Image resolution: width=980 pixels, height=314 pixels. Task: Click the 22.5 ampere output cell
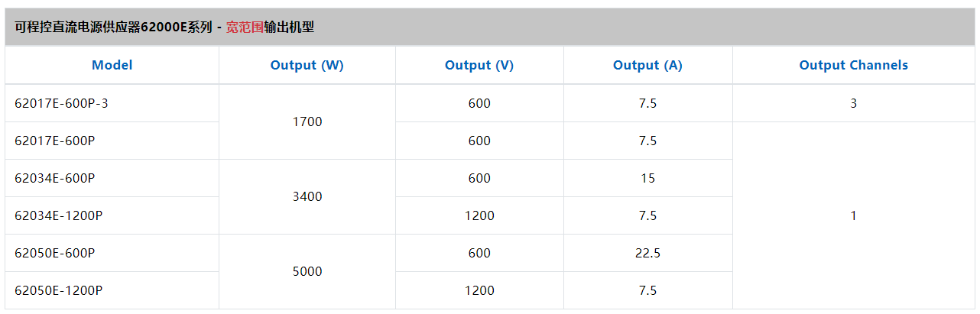tap(647, 253)
